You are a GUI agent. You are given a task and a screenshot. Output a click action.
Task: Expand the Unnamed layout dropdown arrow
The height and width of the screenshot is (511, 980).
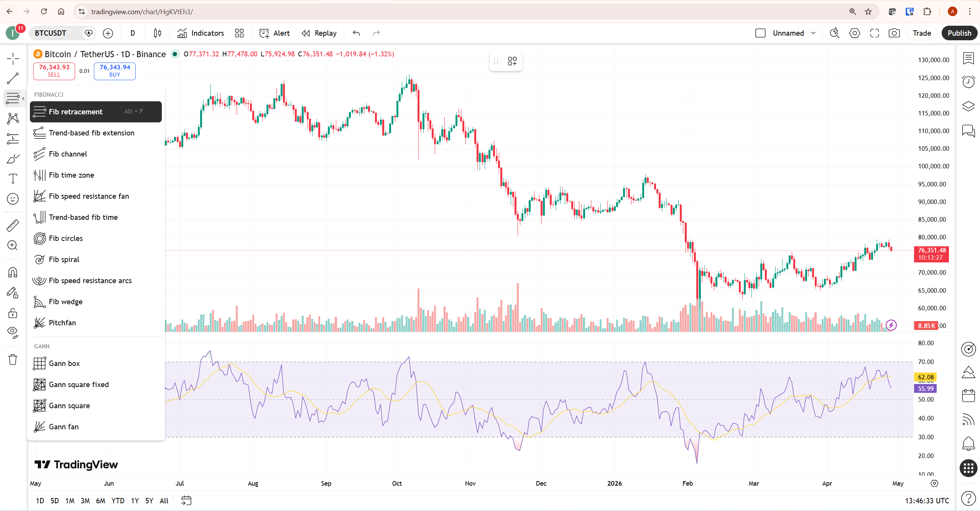[814, 33]
